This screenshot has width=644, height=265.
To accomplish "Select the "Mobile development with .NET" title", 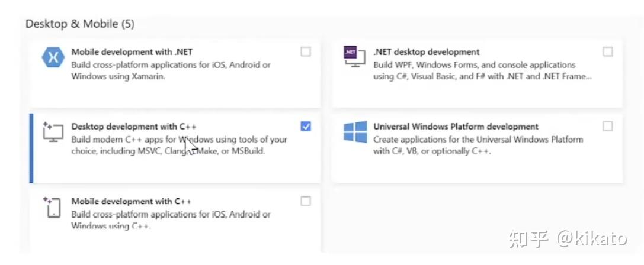I will pos(132,52).
